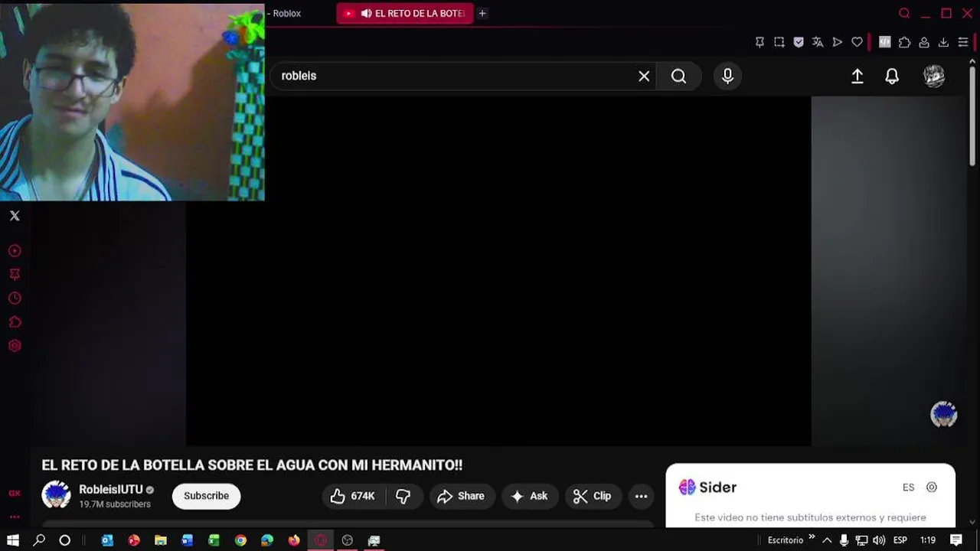980x551 pixels.
Task: Launch Outlook from the taskbar
Action: point(107,540)
